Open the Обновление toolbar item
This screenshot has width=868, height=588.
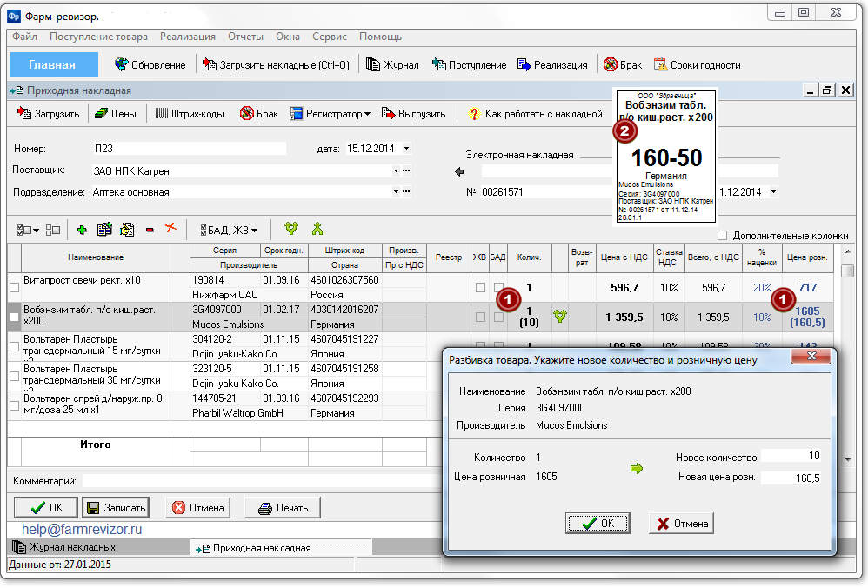point(150,64)
